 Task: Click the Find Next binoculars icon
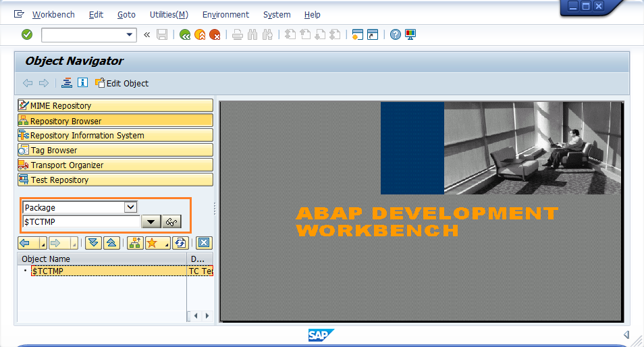pos(268,35)
